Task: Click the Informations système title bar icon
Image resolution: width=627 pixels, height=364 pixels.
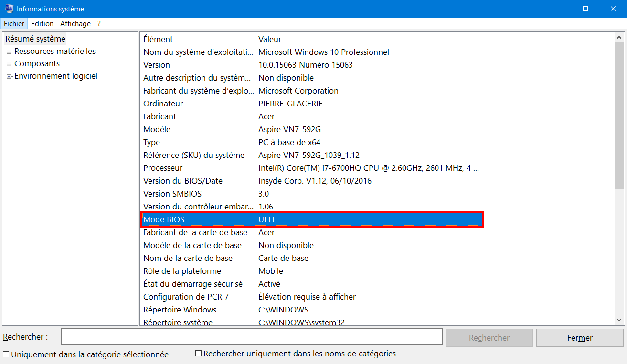Action: (9, 9)
